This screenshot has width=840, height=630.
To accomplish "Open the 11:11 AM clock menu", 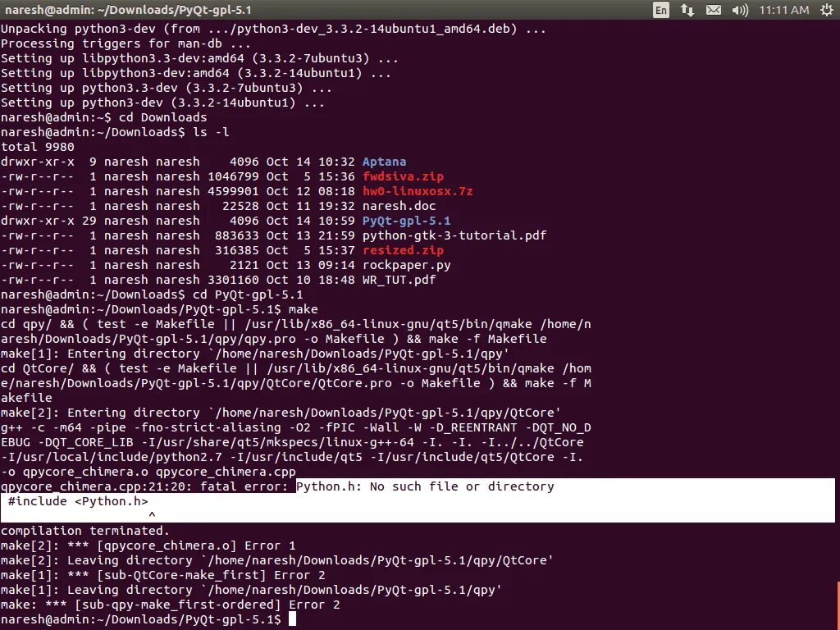I will pos(783,10).
